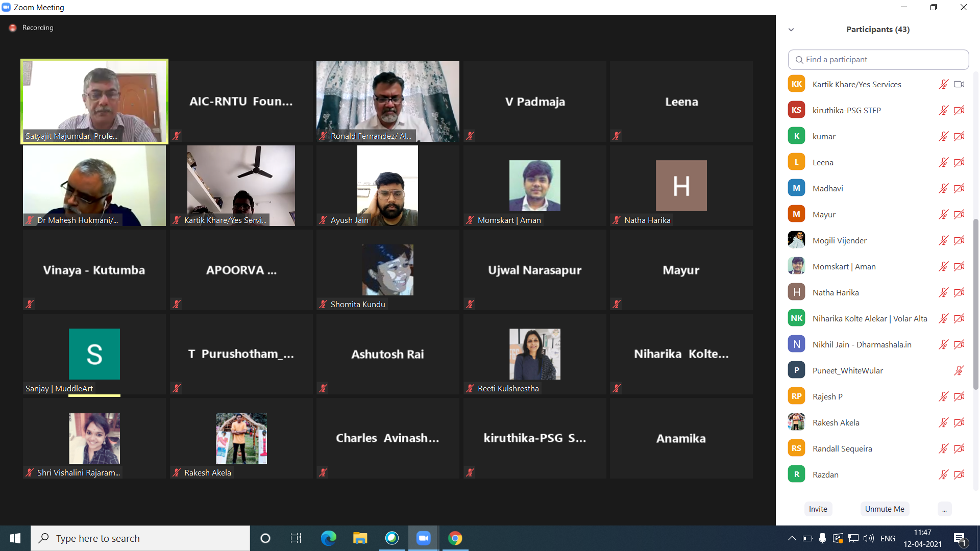This screenshot has height=551, width=980.
Task: Collapse the Participants panel chevron
Action: (x=791, y=30)
